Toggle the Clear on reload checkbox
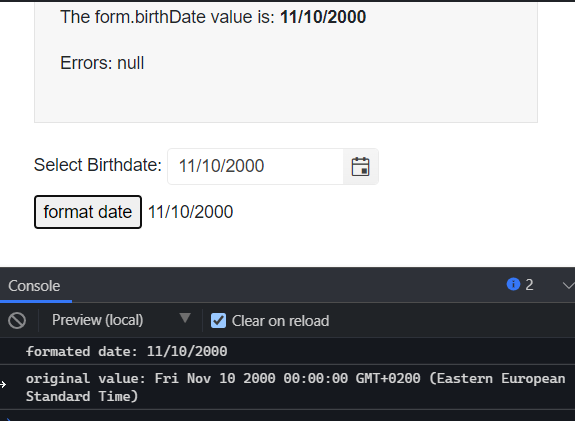The width and height of the screenshot is (575, 421). pyautogui.click(x=218, y=321)
